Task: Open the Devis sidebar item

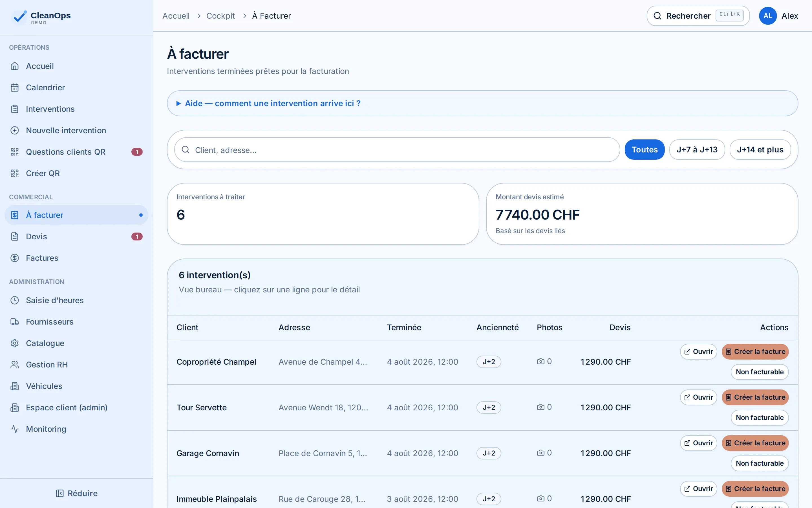Action: pyautogui.click(x=76, y=237)
